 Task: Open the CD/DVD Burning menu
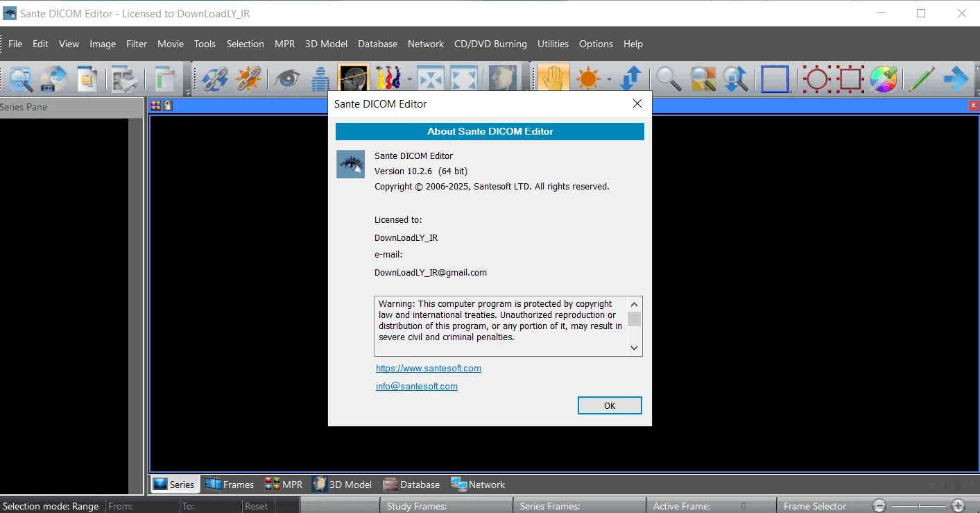490,44
